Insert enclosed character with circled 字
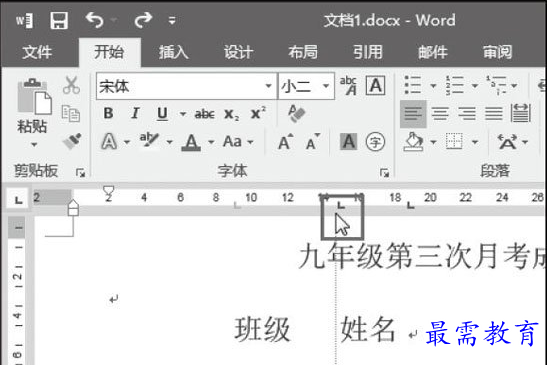Viewport: 547px width, 365px height. pos(375,142)
